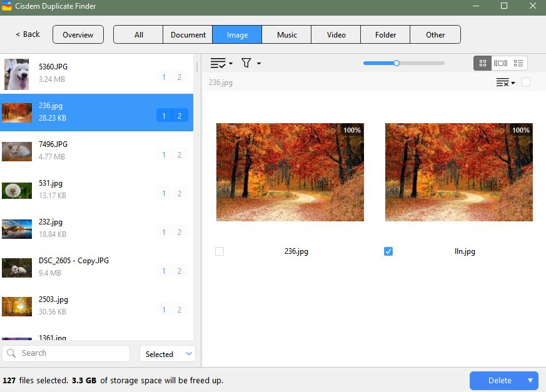Adjust the thumbnail size slider
This screenshot has height=392, width=546.
point(397,63)
